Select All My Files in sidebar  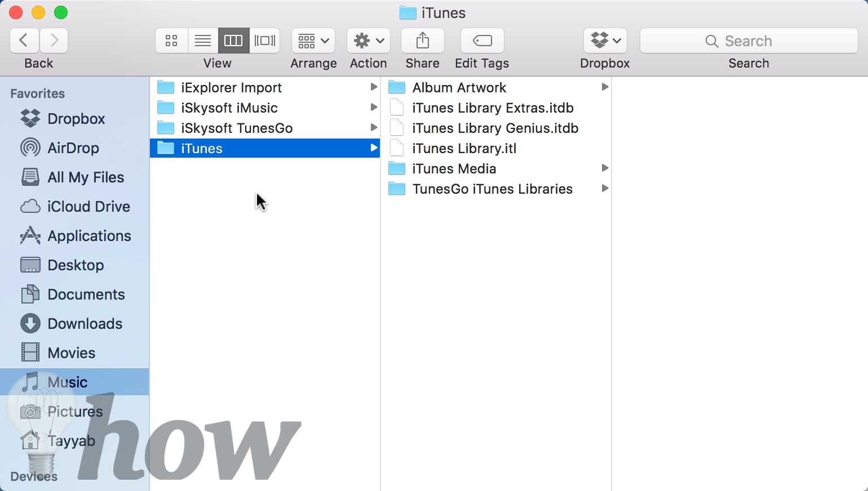(x=74, y=177)
